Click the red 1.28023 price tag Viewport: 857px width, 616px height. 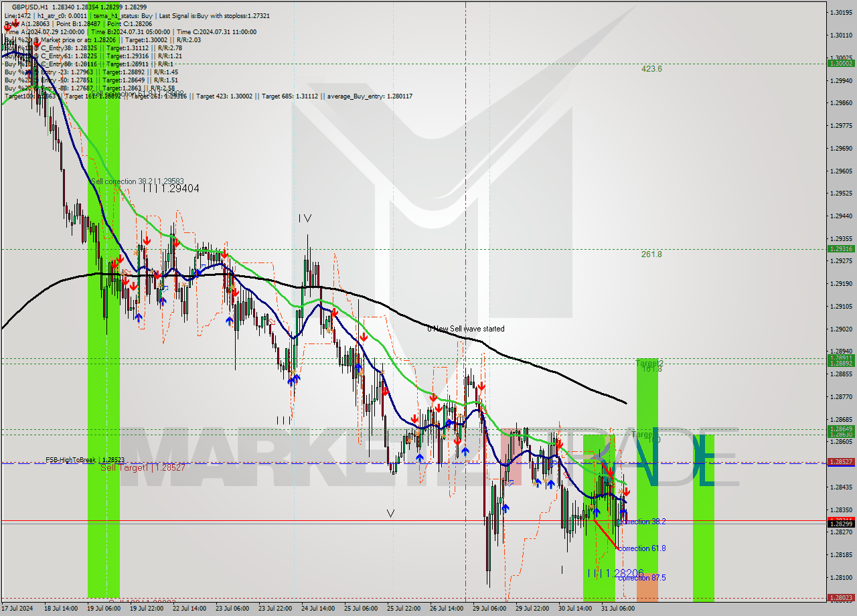pyautogui.click(x=841, y=597)
